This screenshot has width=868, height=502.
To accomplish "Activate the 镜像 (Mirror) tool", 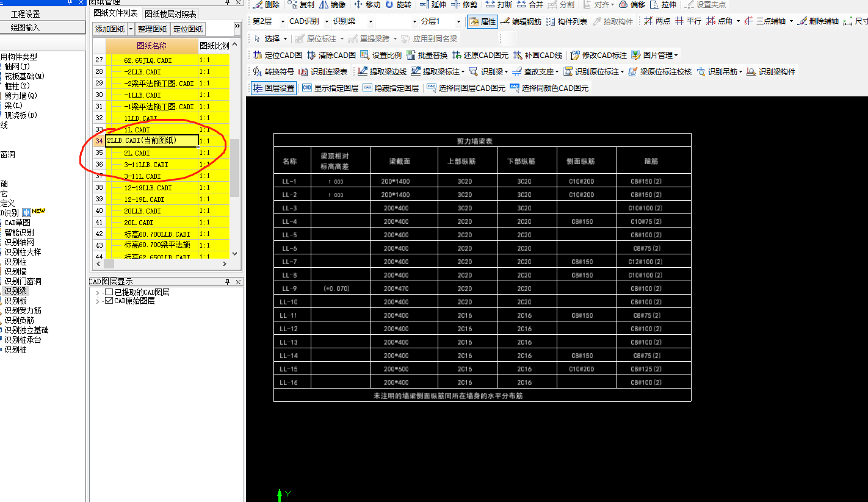I will click(x=333, y=4).
